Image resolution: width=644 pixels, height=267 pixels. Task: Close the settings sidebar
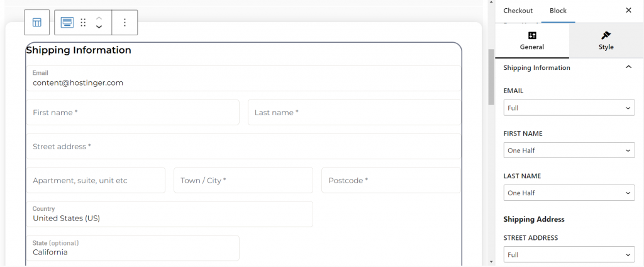click(x=628, y=11)
